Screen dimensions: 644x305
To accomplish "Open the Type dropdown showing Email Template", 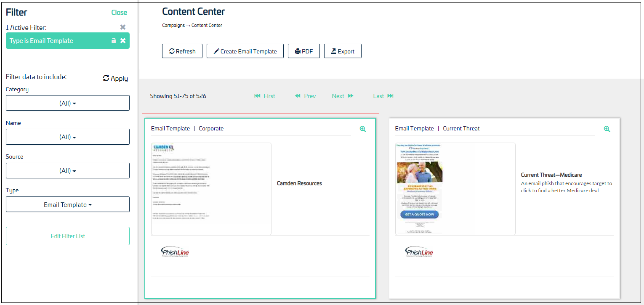I will pyautogui.click(x=67, y=204).
